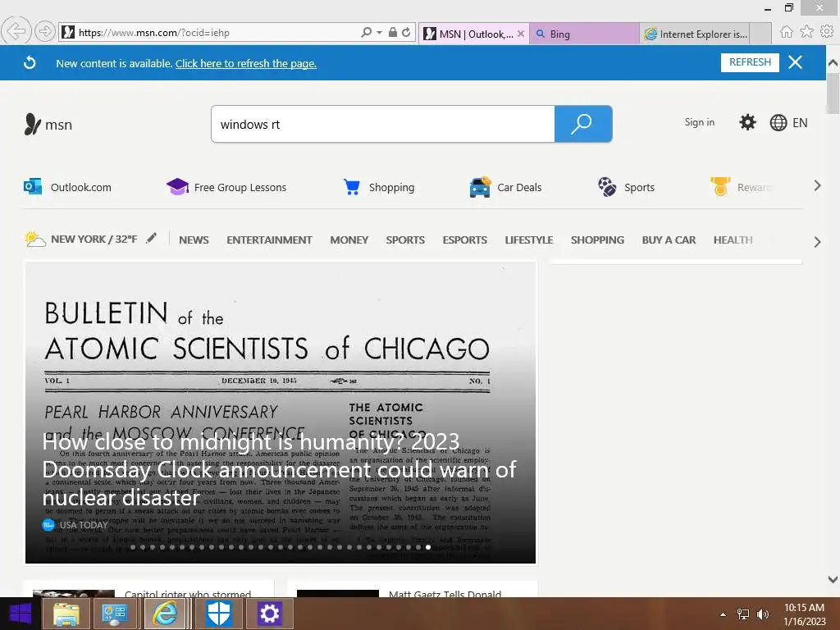
Task: Expand category bar with right chevron
Action: [817, 242]
